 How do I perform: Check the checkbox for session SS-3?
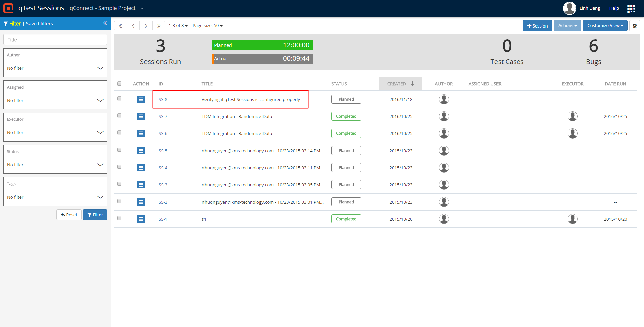point(119,184)
